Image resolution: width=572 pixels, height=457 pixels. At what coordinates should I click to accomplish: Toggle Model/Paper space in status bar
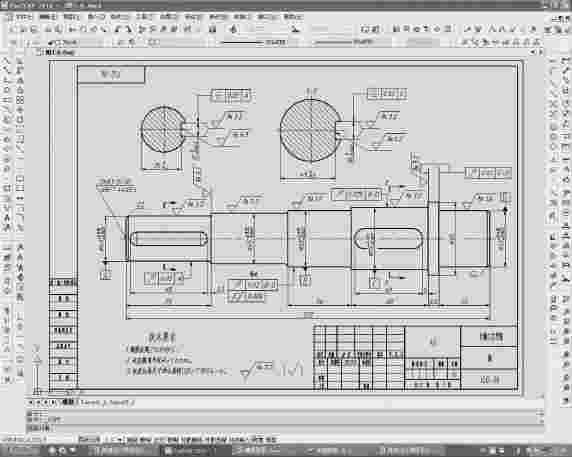point(271,439)
